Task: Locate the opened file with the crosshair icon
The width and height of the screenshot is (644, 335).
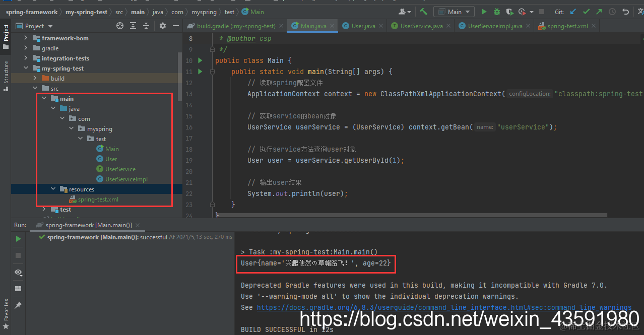Action: tap(120, 26)
